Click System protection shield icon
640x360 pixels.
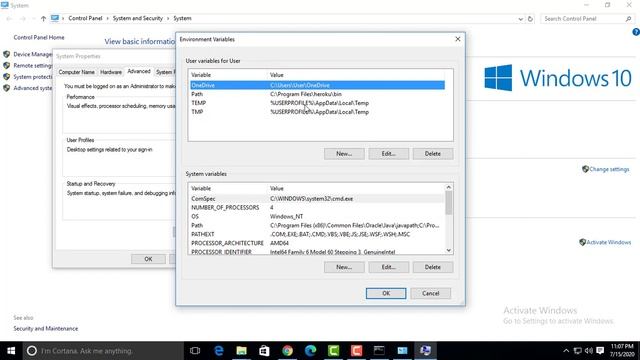7,77
